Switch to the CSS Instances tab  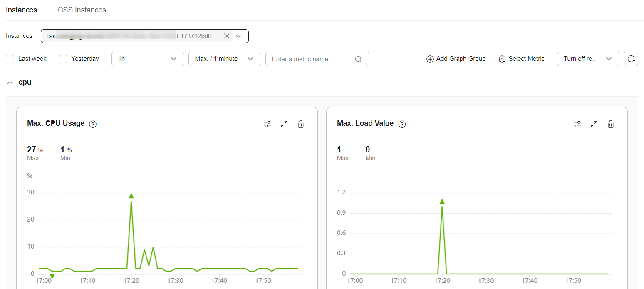pyautogui.click(x=82, y=10)
